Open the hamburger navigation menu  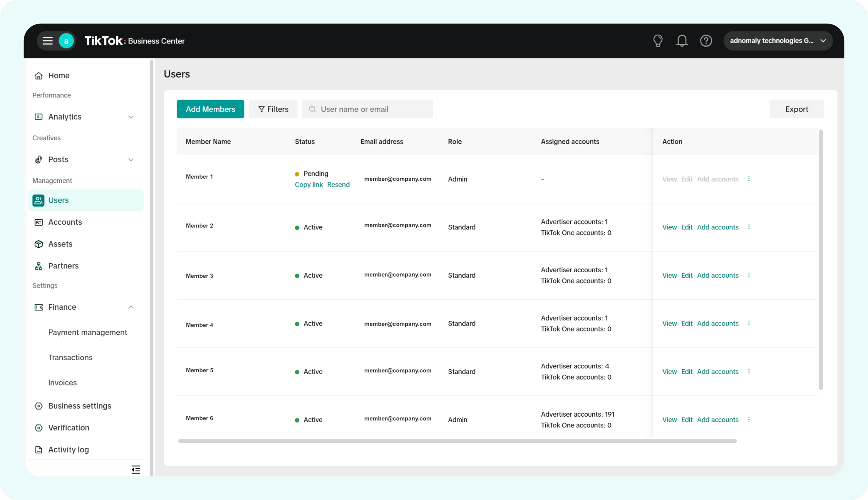(47, 41)
